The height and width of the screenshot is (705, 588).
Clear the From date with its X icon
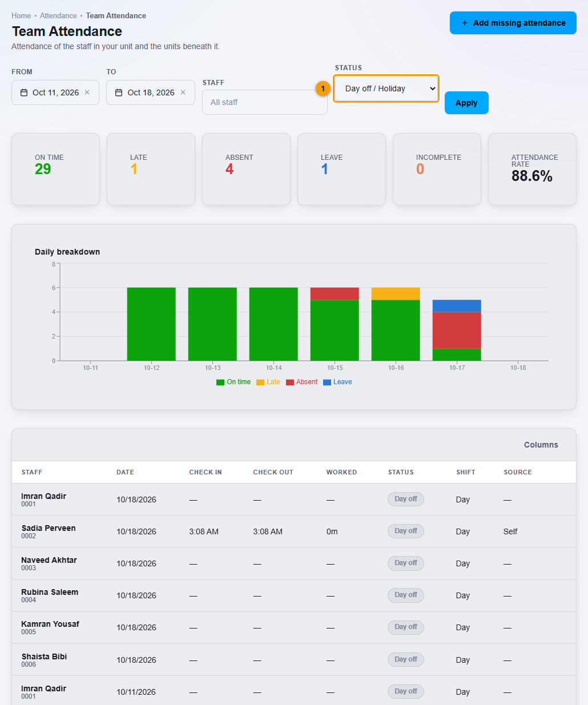(87, 92)
